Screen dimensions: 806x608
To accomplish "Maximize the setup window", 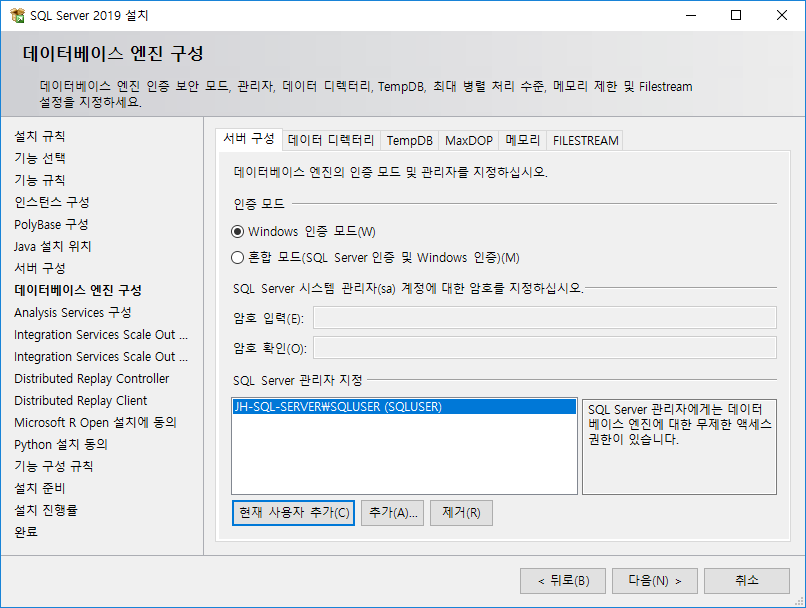I will coord(736,15).
